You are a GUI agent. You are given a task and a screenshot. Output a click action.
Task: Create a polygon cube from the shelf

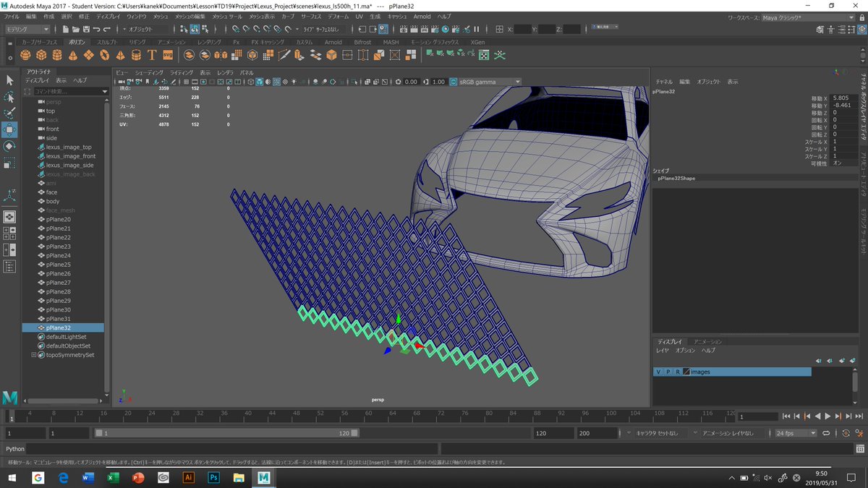tap(42, 56)
